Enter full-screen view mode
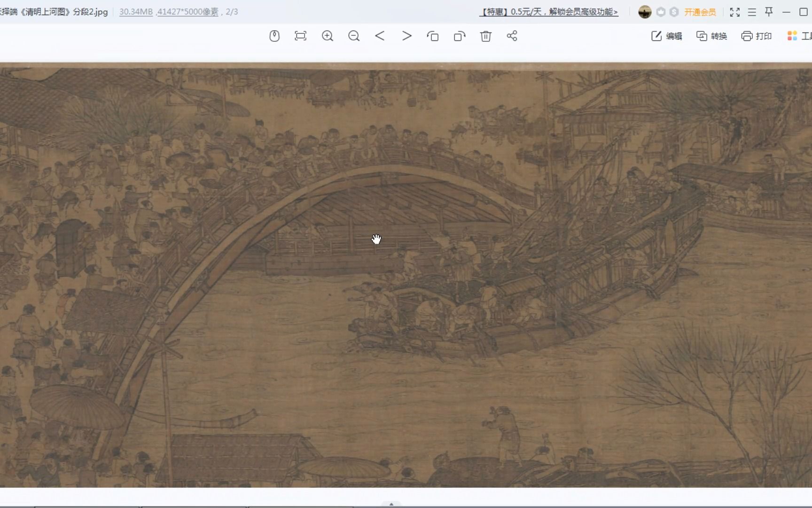The height and width of the screenshot is (508, 812). 735,12
